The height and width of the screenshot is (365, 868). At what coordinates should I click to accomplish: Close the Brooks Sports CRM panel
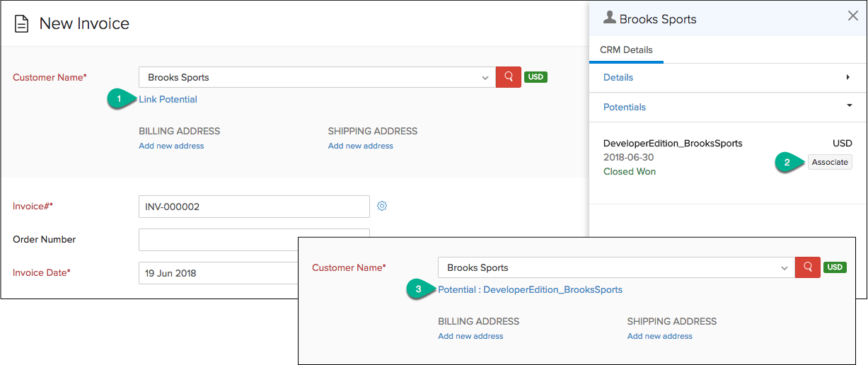852,16
